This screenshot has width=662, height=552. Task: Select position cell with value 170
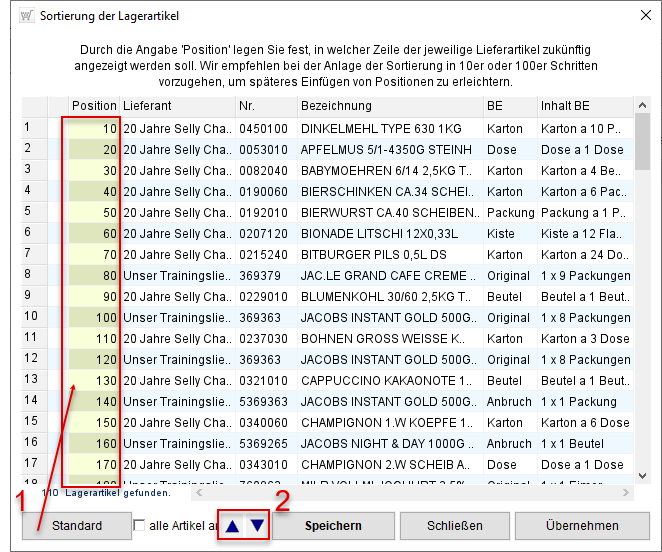click(x=94, y=465)
